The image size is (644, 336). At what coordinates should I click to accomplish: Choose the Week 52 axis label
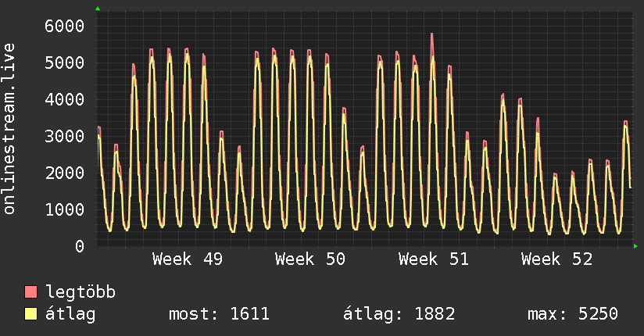pyautogui.click(x=556, y=259)
